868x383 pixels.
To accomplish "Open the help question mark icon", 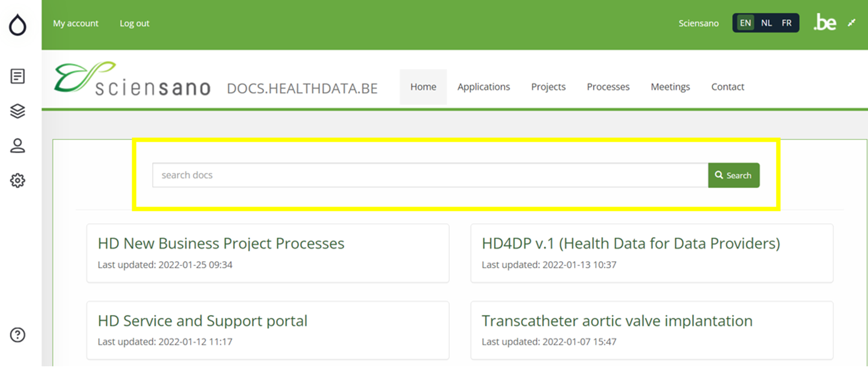I will click(x=18, y=335).
